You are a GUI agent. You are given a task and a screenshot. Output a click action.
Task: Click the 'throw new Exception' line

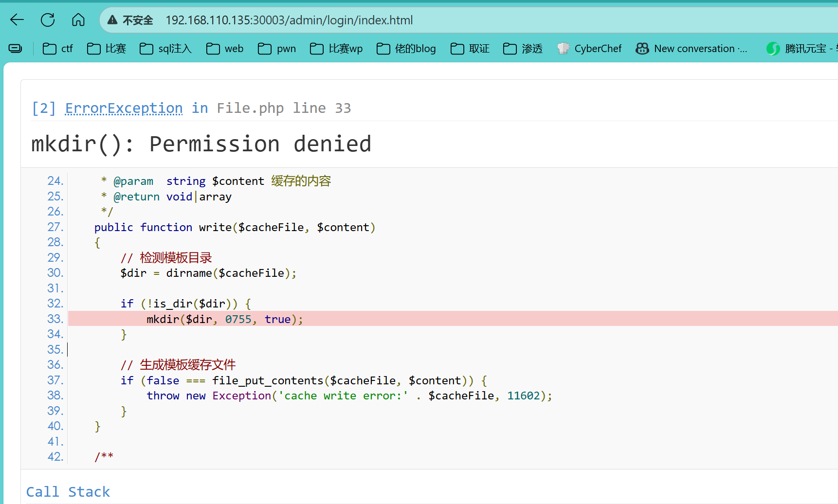tap(349, 396)
